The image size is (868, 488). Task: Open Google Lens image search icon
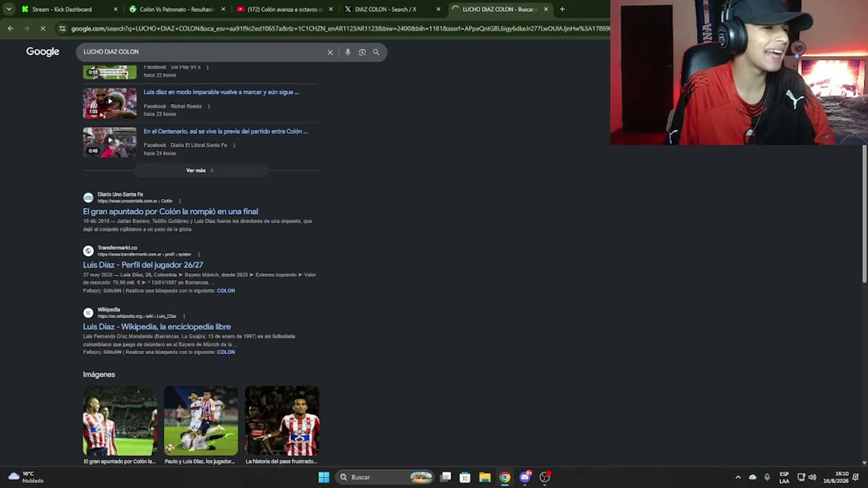[x=362, y=52]
